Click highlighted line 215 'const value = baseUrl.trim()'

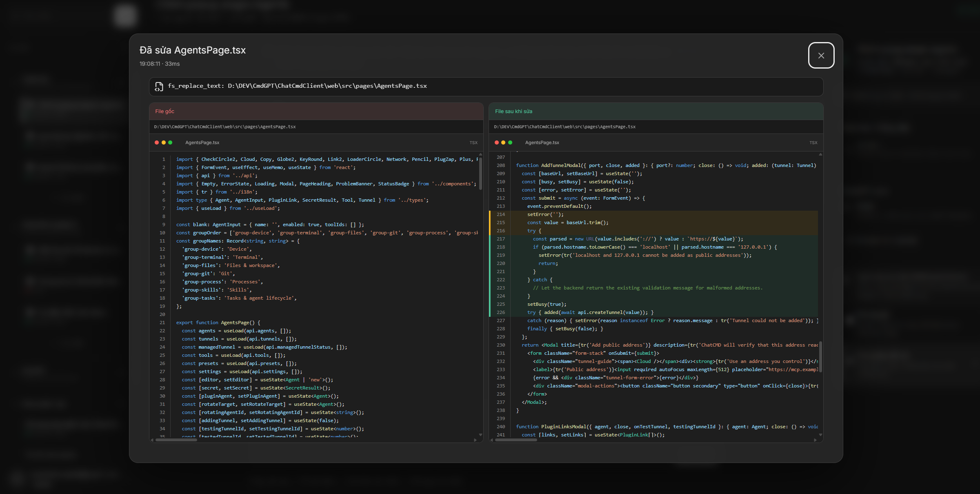[x=568, y=223]
